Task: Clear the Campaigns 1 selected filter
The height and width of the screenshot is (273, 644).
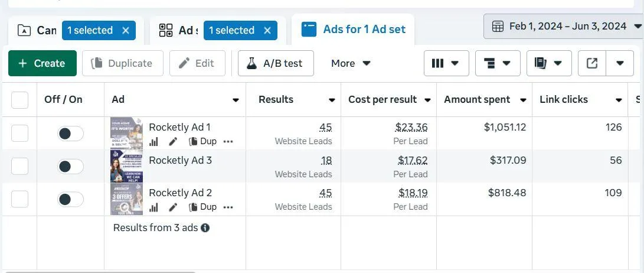Action: coord(125,31)
